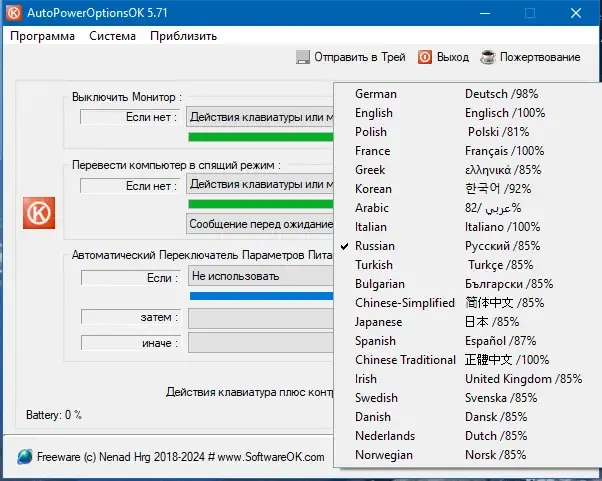Click the Если field in power switcher
This screenshot has height=481, width=602.
[x=131, y=278]
